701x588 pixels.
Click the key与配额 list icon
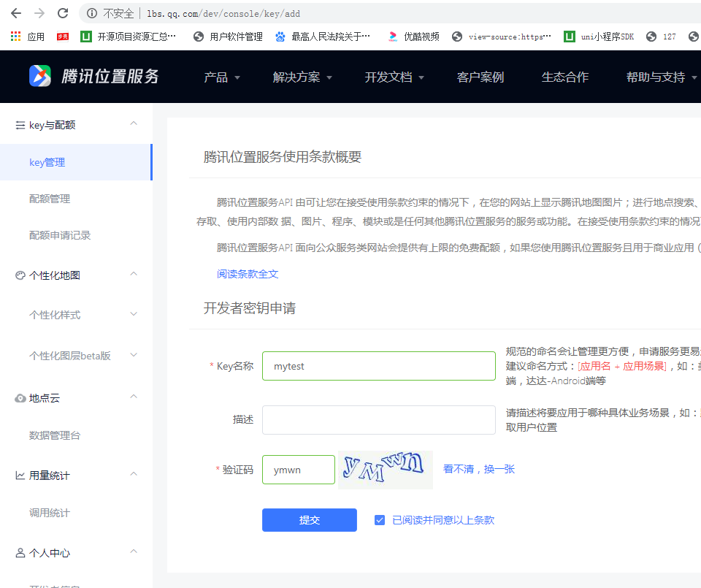pos(20,125)
